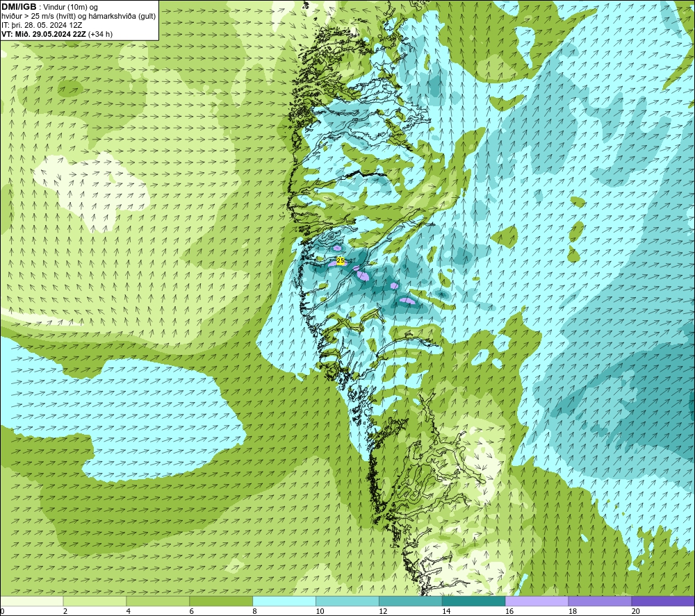Click legend scale value 10

click(x=320, y=611)
